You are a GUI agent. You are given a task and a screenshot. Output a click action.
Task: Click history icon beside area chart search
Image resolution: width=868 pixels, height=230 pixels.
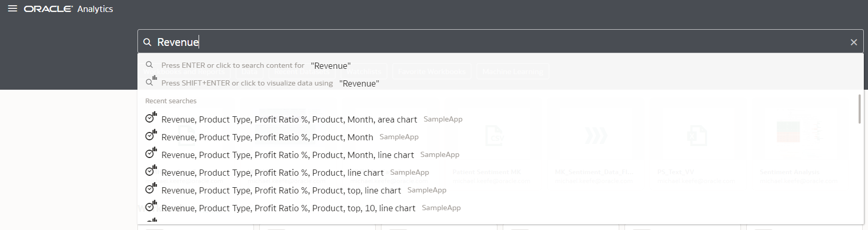click(151, 118)
